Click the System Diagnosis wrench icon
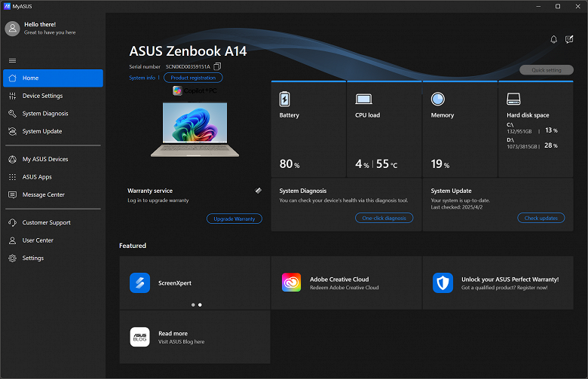The width and height of the screenshot is (588, 379). [12, 114]
